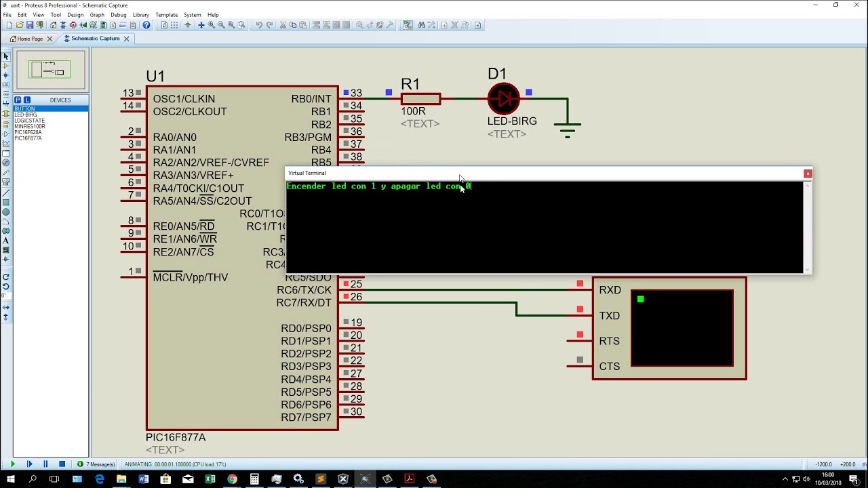Click the 'P' Pick Devices button

(x=18, y=100)
